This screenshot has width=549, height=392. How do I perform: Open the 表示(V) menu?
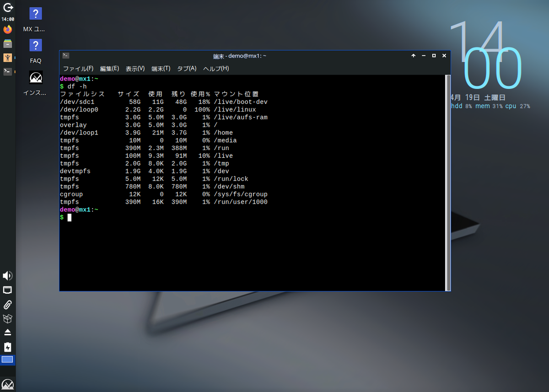click(135, 68)
